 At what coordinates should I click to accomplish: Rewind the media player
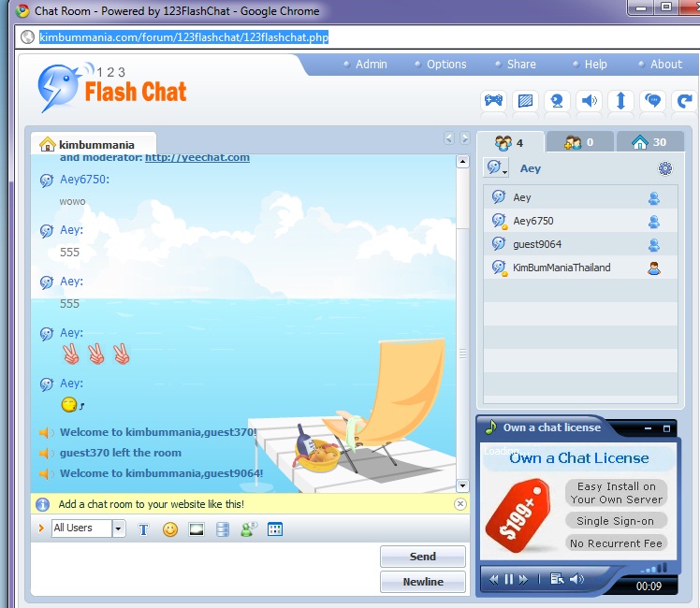(x=493, y=579)
